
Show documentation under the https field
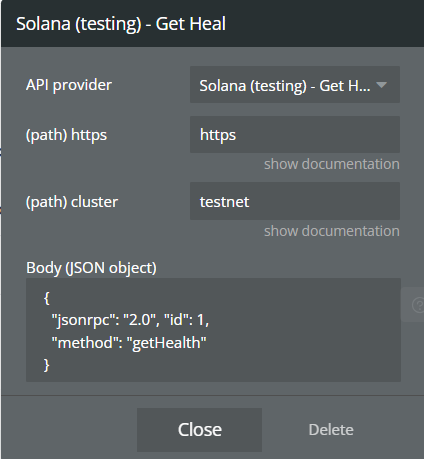click(x=332, y=164)
